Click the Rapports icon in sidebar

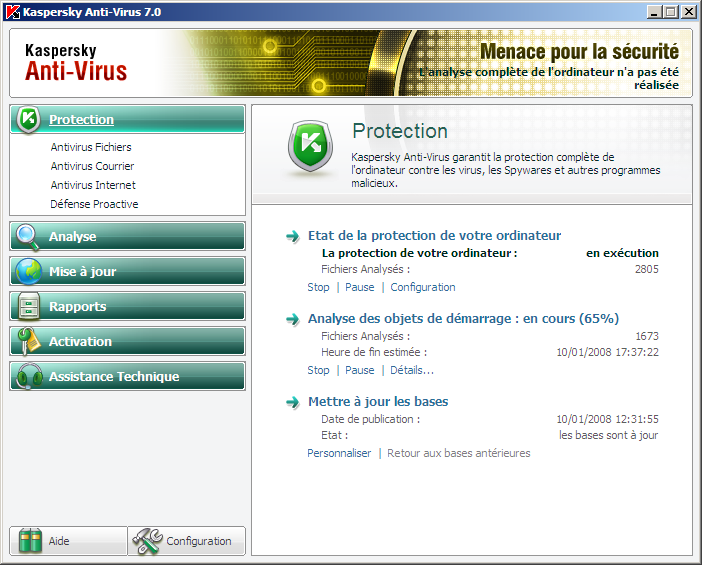(x=29, y=307)
